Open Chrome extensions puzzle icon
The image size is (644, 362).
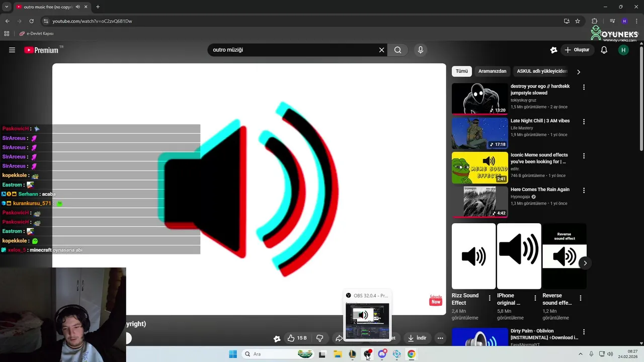click(x=595, y=21)
